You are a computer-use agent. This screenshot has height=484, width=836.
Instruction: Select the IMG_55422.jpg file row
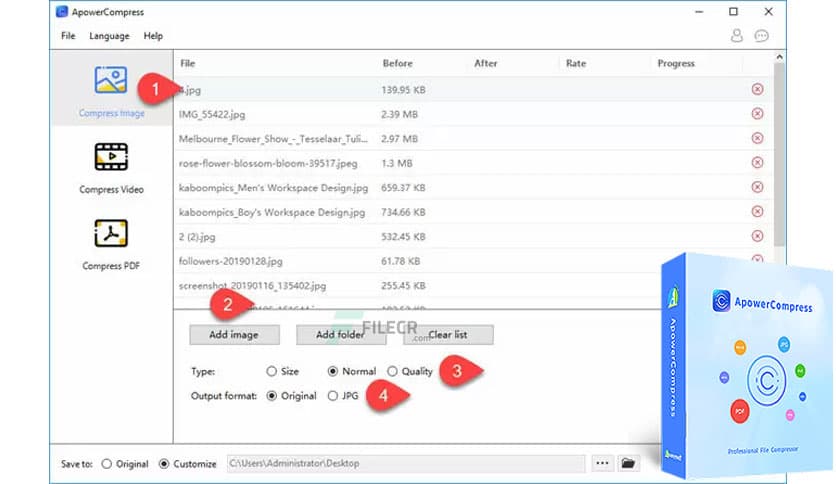click(x=473, y=114)
